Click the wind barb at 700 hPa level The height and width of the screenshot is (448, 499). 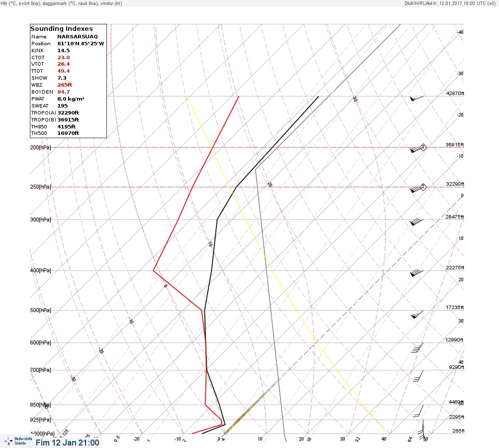[x=418, y=376]
